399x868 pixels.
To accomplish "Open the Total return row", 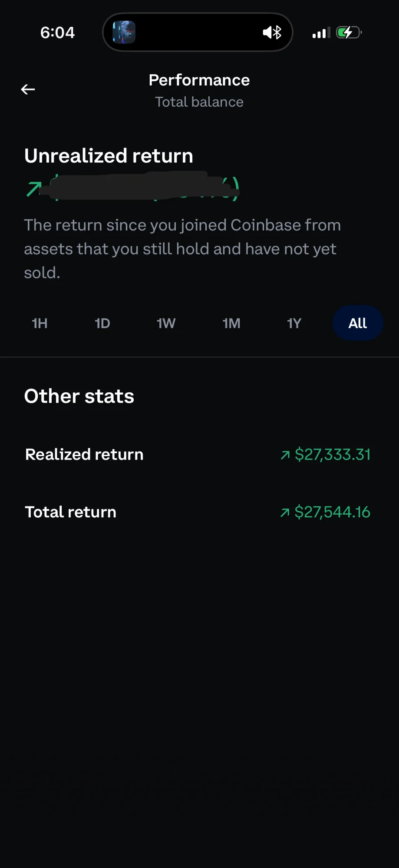I will pos(71,512).
